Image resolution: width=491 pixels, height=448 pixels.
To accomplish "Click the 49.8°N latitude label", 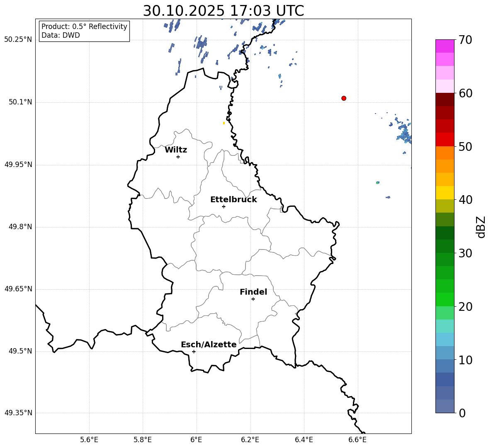I will click(x=20, y=227).
